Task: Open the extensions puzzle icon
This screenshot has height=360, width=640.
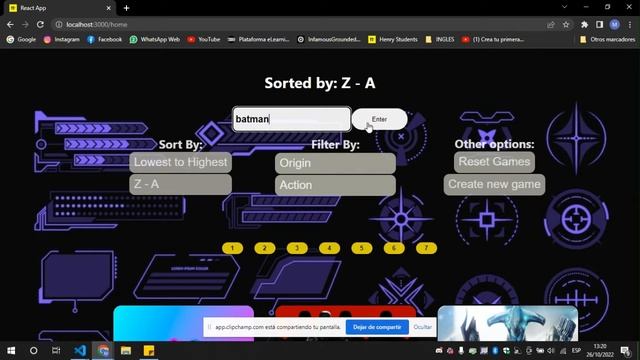Action: coord(584,24)
